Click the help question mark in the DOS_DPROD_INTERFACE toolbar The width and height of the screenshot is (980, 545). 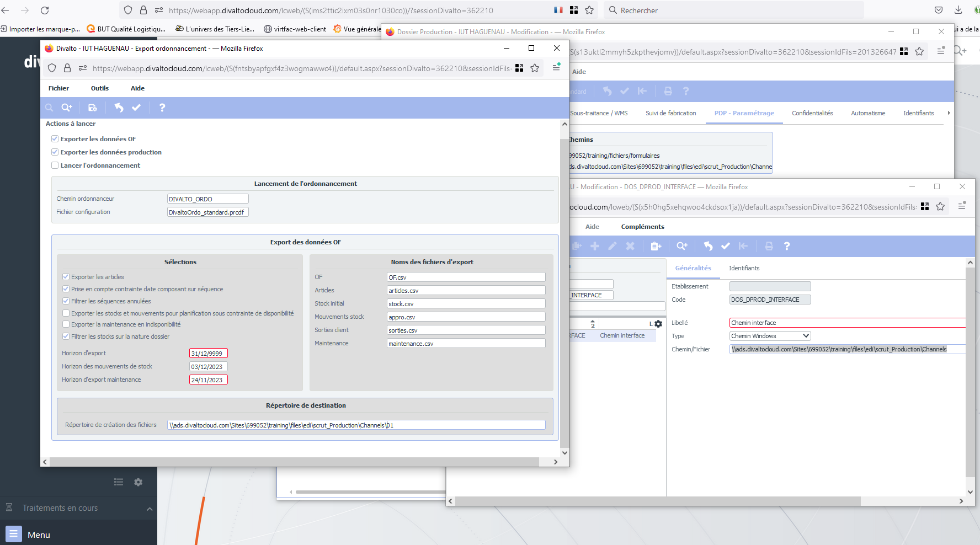(x=787, y=246)
